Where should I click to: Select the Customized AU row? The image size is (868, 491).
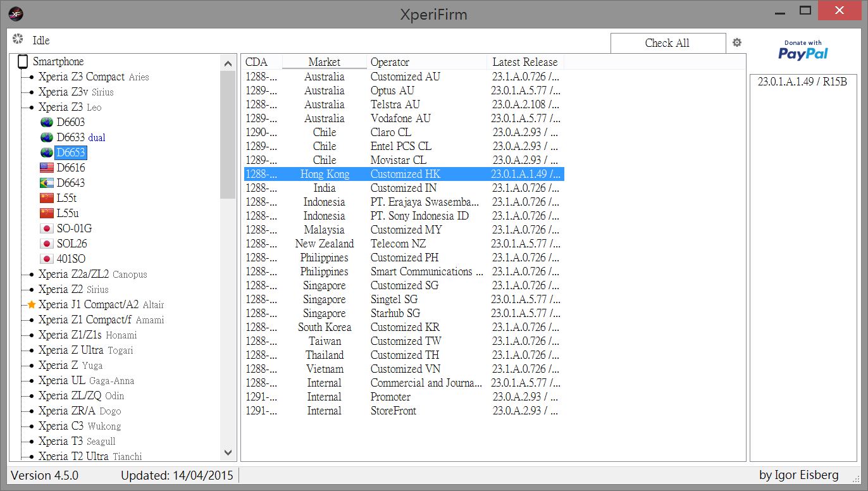click(x=404, y=77)
